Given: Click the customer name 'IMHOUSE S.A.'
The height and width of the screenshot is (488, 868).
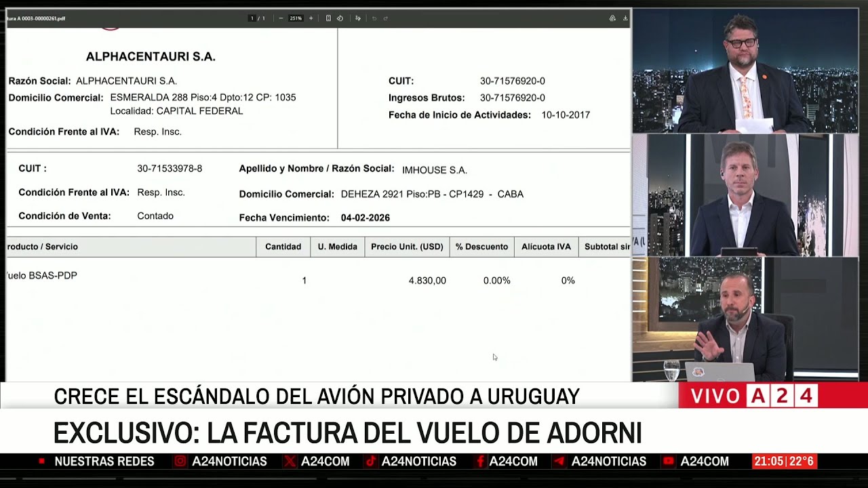Looking at the screenshot, I should [435, 170].
